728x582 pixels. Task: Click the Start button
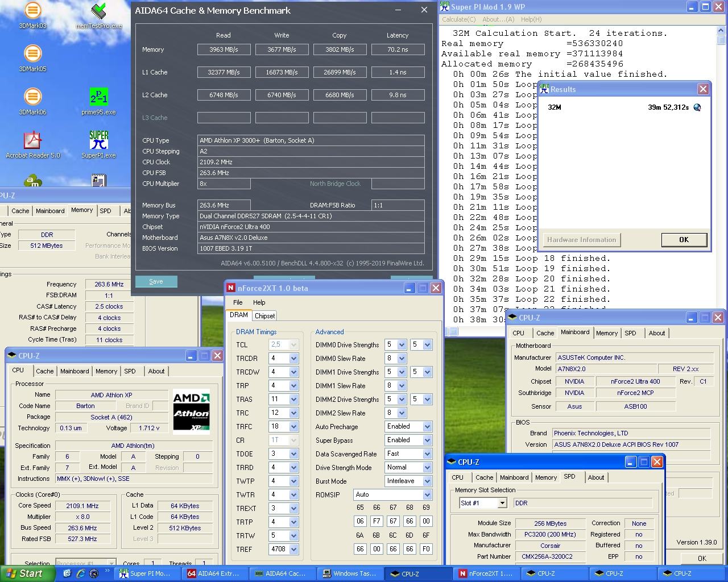[x=27, y=573]
